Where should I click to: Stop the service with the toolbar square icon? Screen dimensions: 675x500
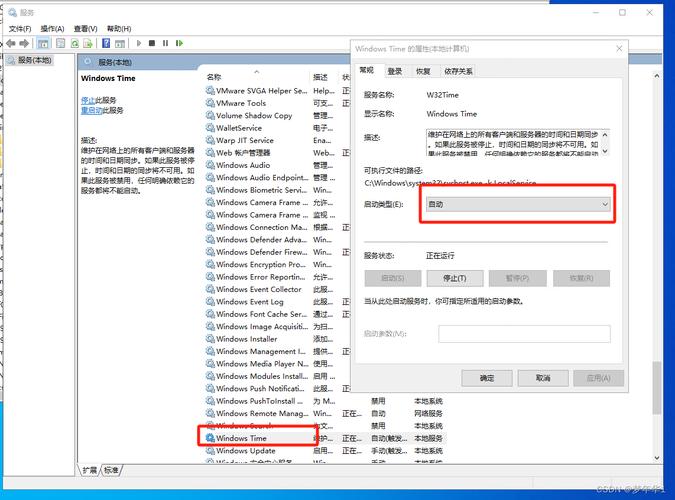(x=152, y=43)
